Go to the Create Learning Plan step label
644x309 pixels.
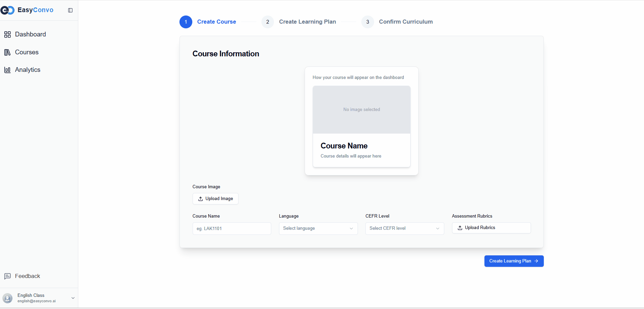click(x=307, y=22)
